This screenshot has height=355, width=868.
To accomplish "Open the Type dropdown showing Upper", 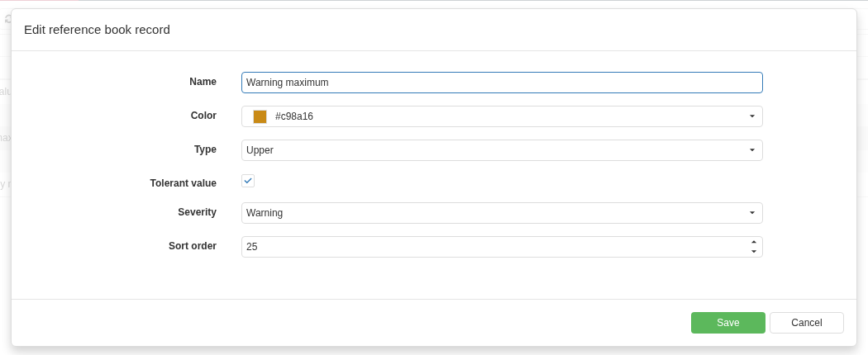I will [502, 150].
